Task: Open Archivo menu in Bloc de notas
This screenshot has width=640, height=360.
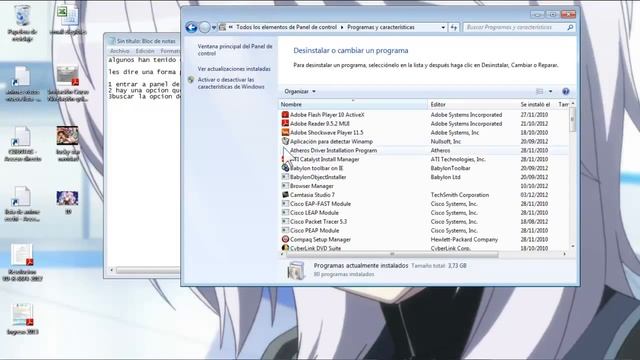Action: [119, 51]
